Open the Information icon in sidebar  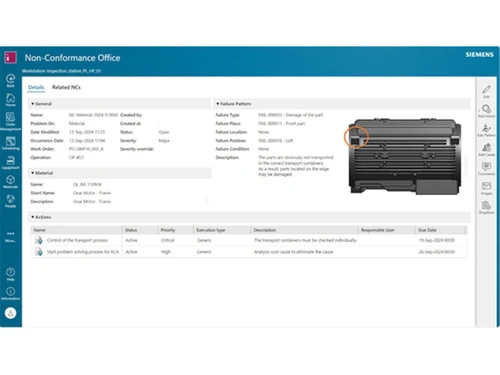[10, 293]
